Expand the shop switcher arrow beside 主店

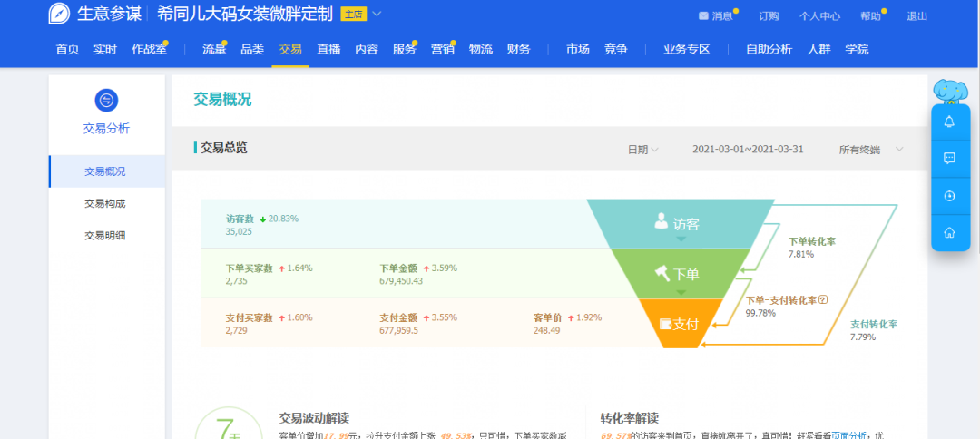(x=377, y=14)
